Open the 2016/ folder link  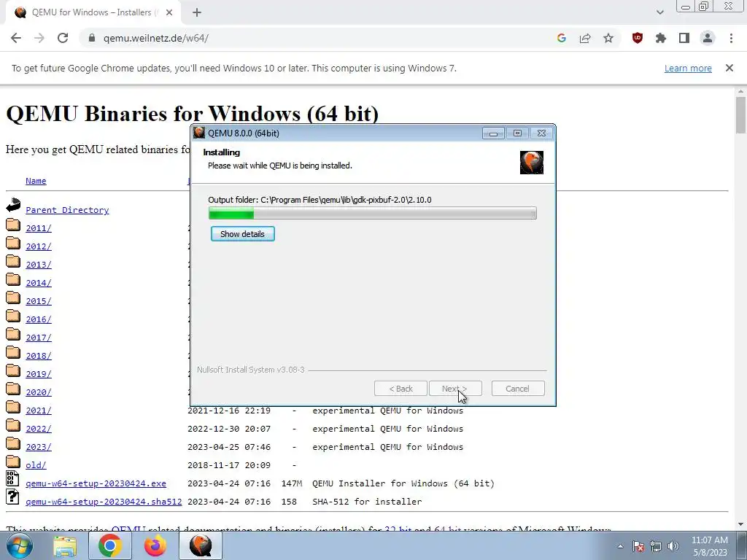(39, 319)
